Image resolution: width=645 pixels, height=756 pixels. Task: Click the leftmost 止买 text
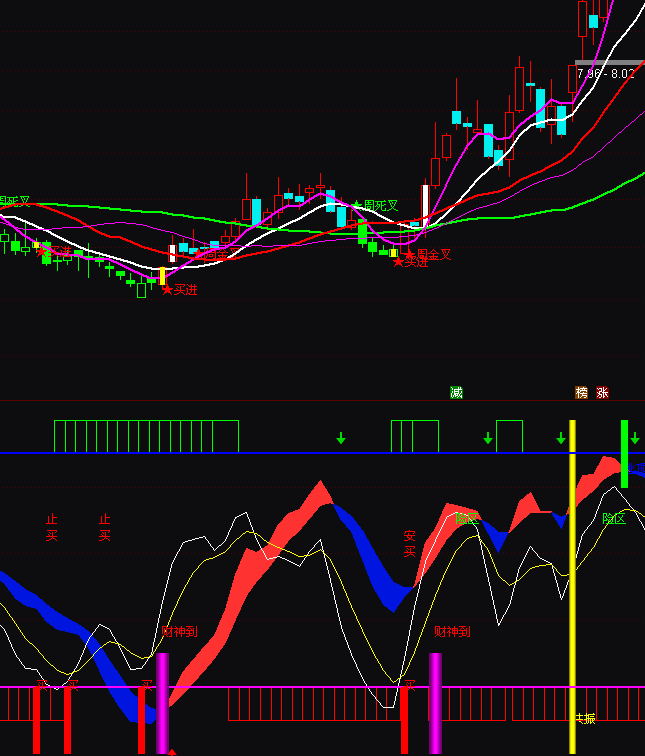(52, 527)
